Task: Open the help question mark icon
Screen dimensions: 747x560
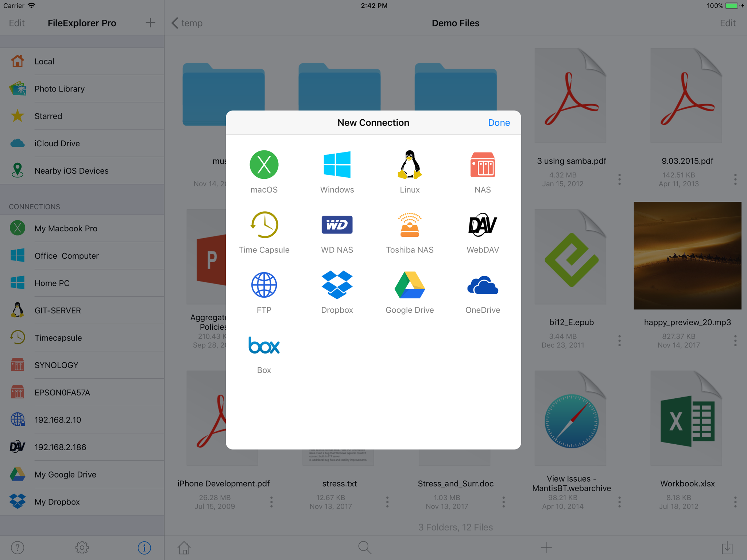Action: 18,548
